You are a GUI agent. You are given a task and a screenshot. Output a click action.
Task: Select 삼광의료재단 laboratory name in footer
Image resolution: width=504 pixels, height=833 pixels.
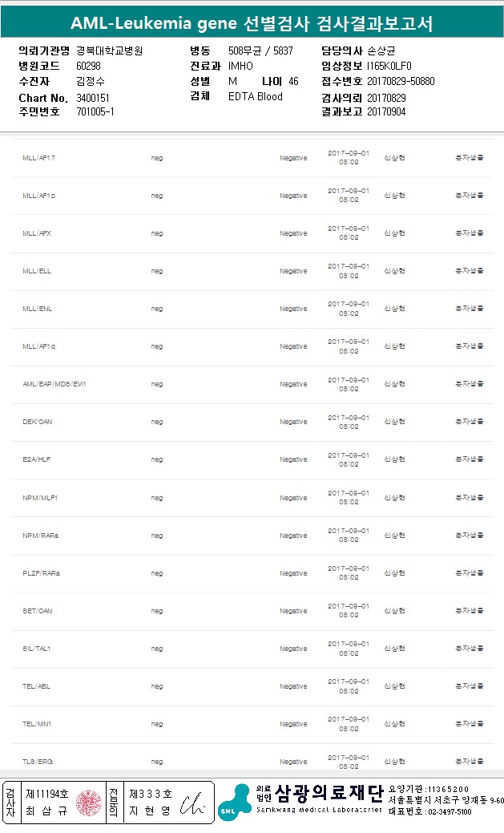point(329,794)
